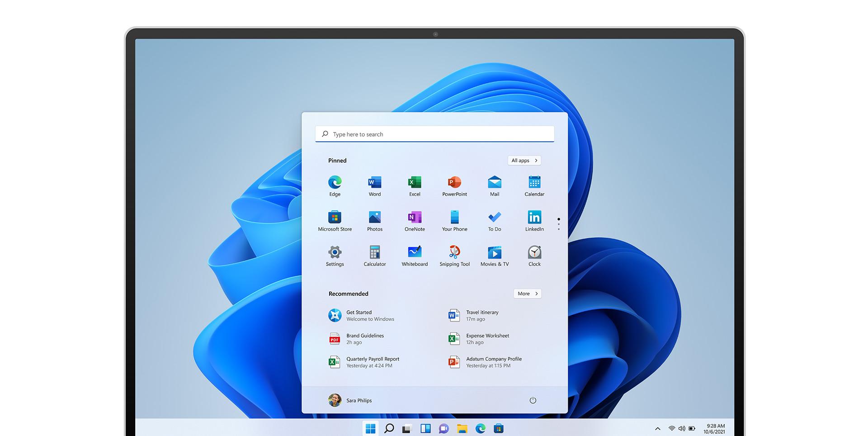Screen dimensions: 868x436
Task: Open the Calendar pinned app
Action: point(534,186)
